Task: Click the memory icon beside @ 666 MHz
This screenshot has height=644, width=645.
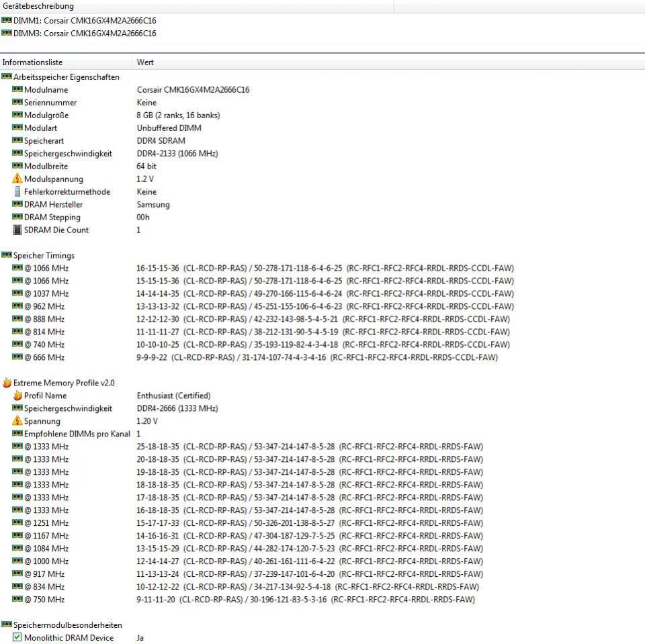Action: pyautogui.click(x=17, y=357)
